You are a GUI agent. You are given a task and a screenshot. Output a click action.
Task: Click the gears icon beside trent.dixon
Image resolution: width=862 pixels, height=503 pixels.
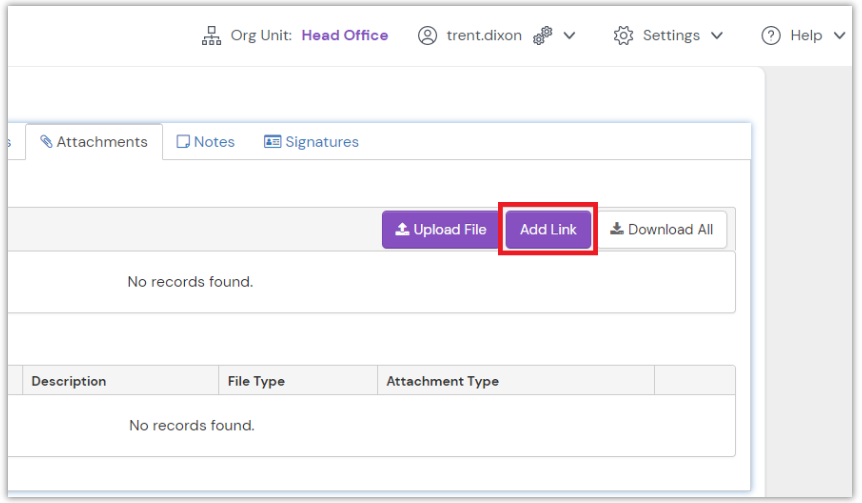543,36
